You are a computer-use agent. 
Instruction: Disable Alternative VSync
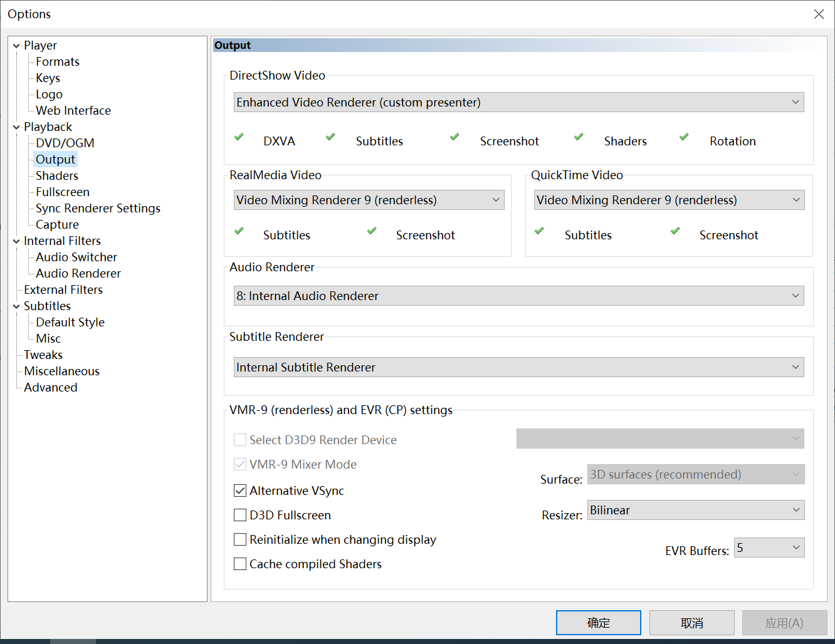(x=239, y=491)
